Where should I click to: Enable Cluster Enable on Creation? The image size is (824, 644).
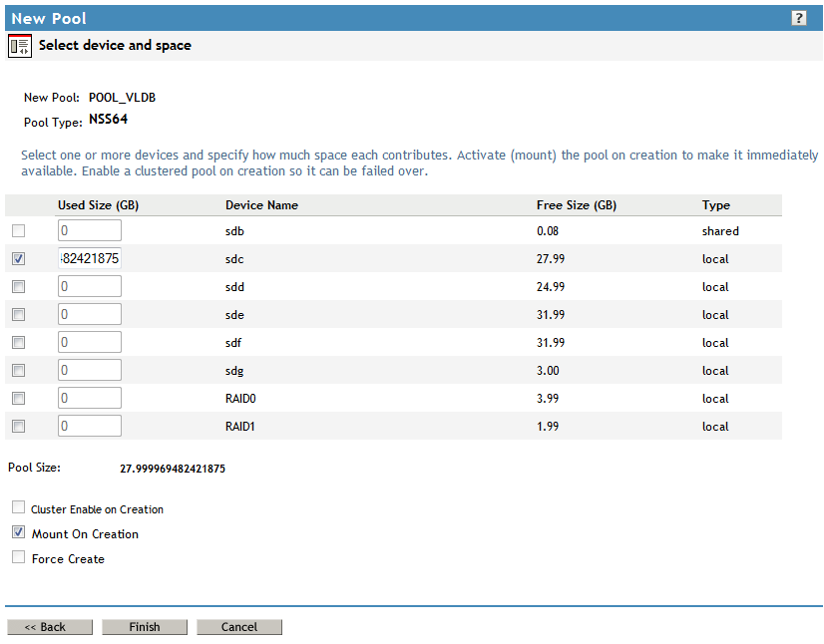coord(18,506)
